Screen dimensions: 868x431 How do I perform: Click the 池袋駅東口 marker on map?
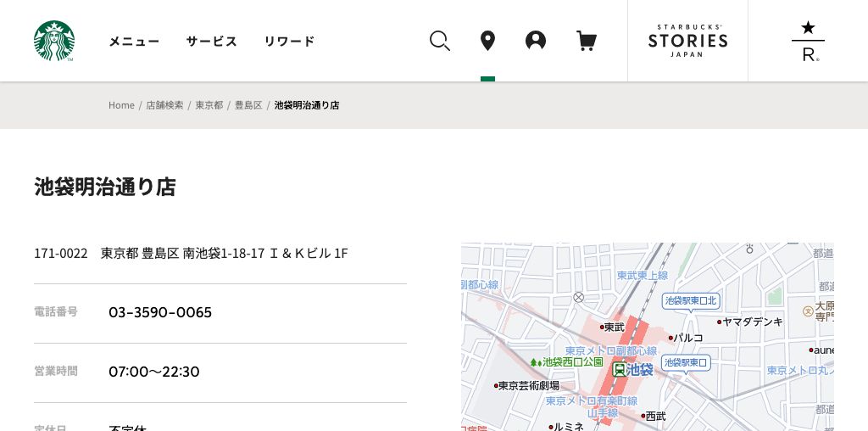(686, 363)
